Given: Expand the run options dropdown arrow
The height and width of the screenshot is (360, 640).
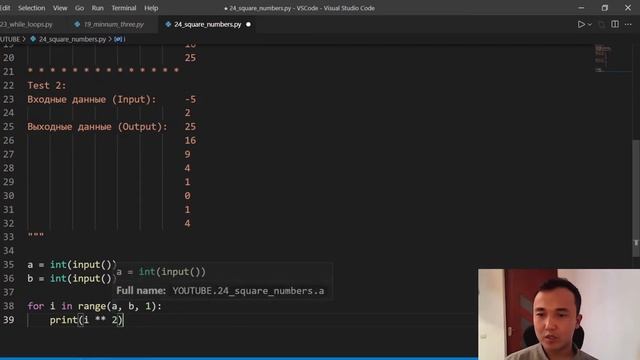Looking at the screenshot, I should [589, 24].
